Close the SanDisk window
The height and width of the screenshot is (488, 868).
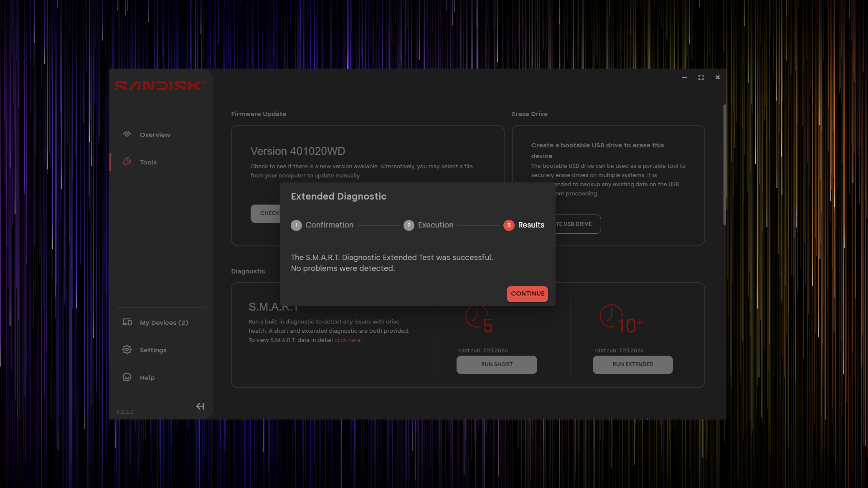point(718,77)
